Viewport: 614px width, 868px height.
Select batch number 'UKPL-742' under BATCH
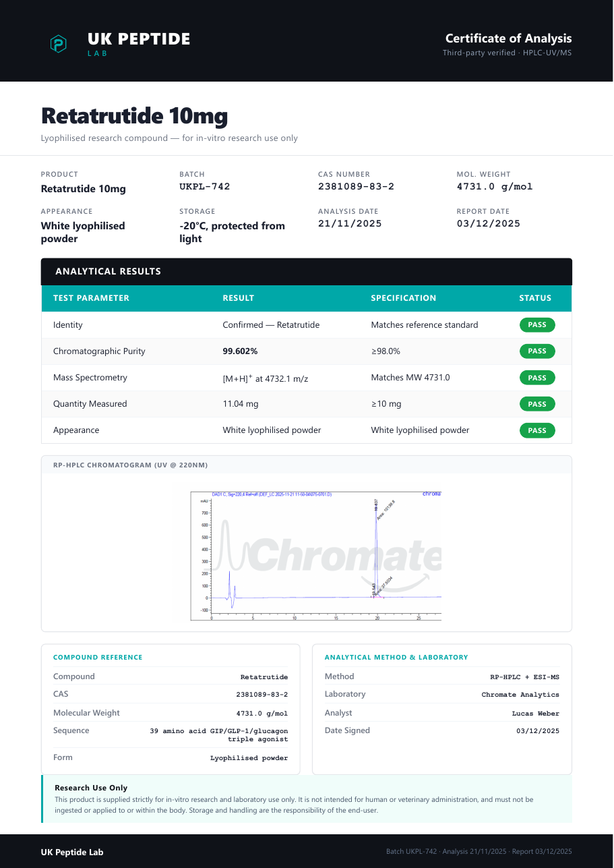(x=205, y=187)
